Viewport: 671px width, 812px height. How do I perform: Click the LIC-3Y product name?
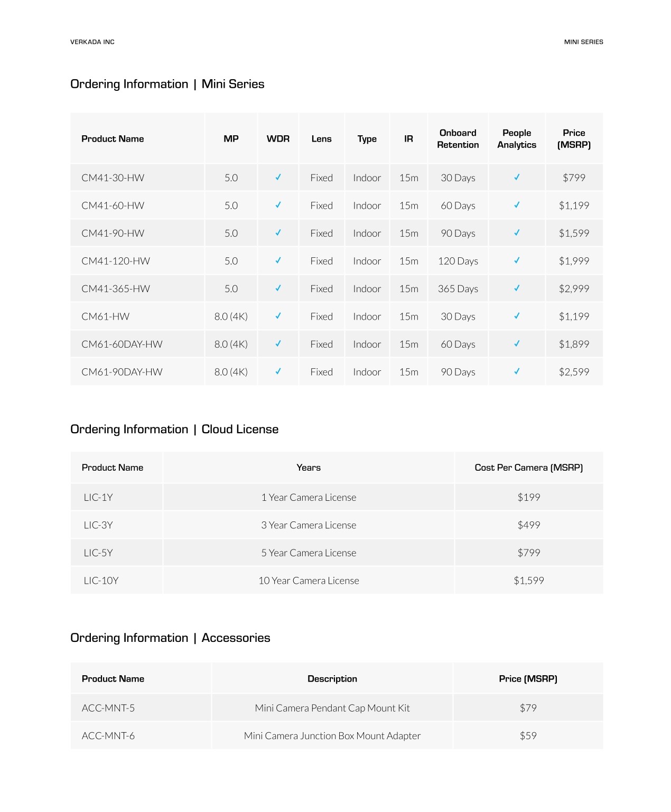tap(98, 525)
